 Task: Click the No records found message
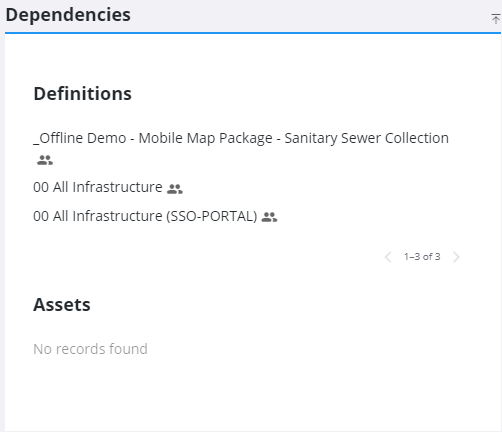[x=90, y=349]
